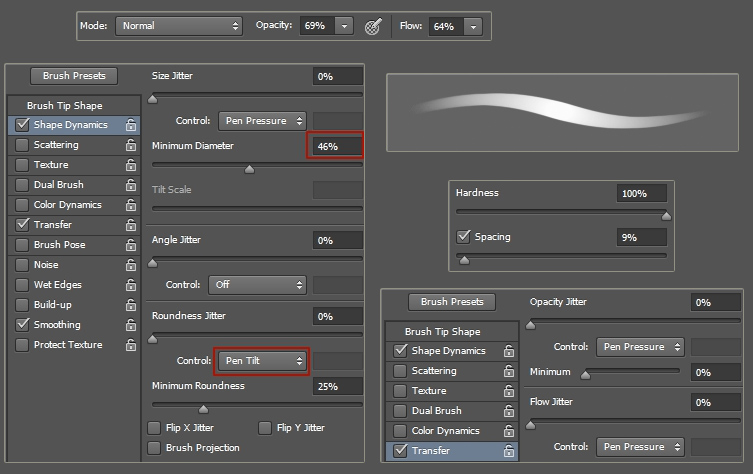Toggle lock icon for Scattering in lower-right panel

point(509,371)
